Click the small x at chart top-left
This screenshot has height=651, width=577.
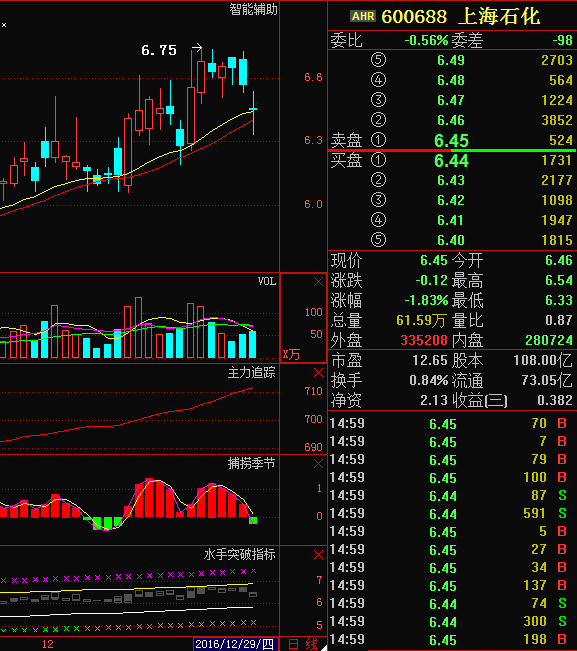point(4,25)
